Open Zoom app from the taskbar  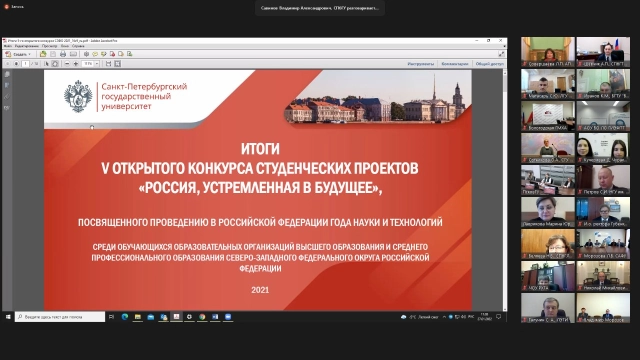click(x=228, y=317)
